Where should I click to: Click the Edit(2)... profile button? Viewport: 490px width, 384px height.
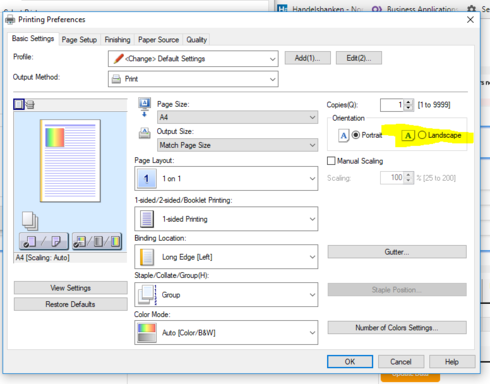point(359,58)
